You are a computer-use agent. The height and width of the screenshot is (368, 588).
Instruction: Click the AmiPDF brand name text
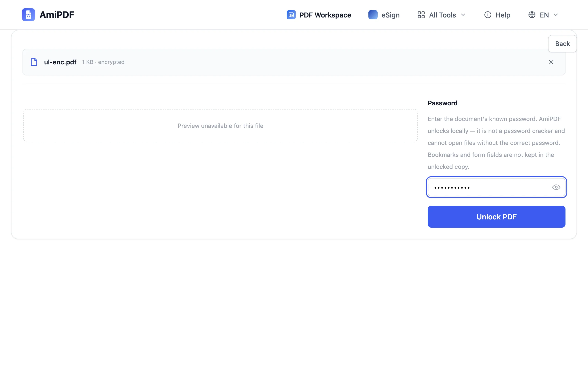pos(57,14)
